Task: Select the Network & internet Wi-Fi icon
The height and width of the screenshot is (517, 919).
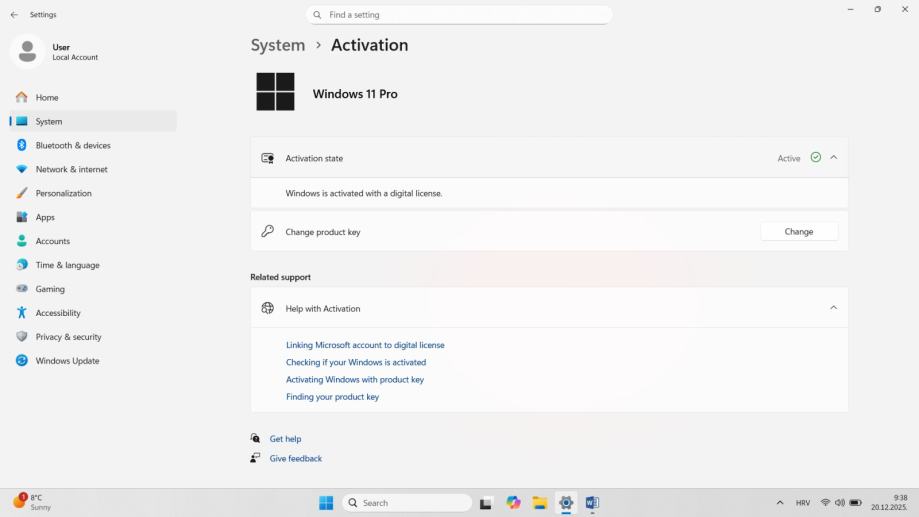Action: click(21, 169)
